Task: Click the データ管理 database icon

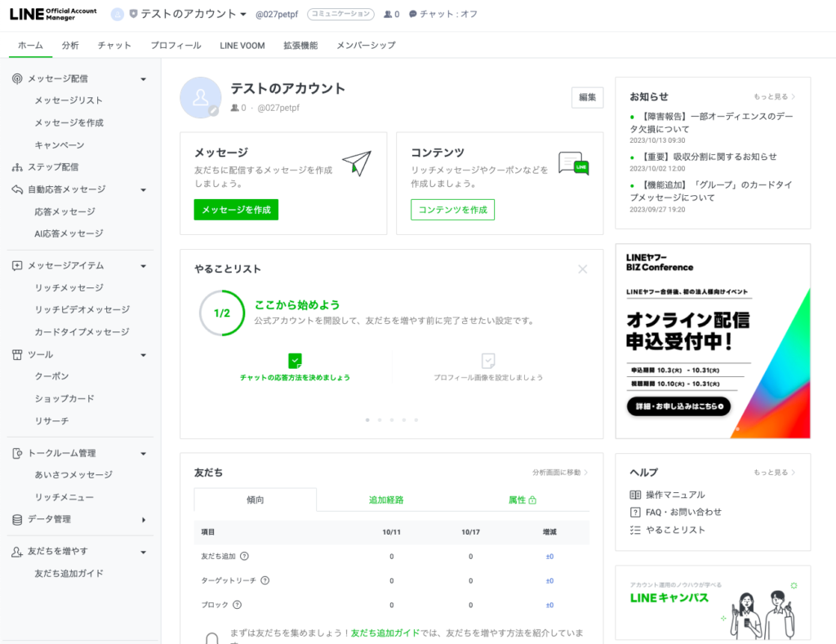Action: tap(17, 519)
